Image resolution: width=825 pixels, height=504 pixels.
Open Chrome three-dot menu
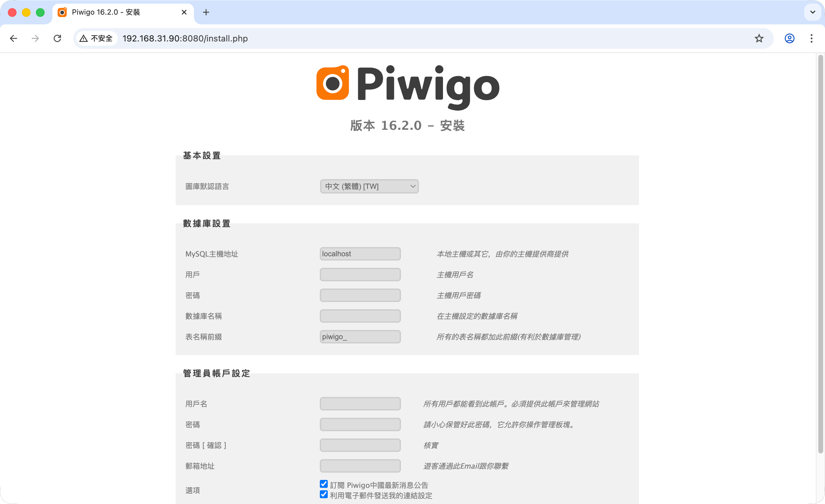click(x=811, y=38)
